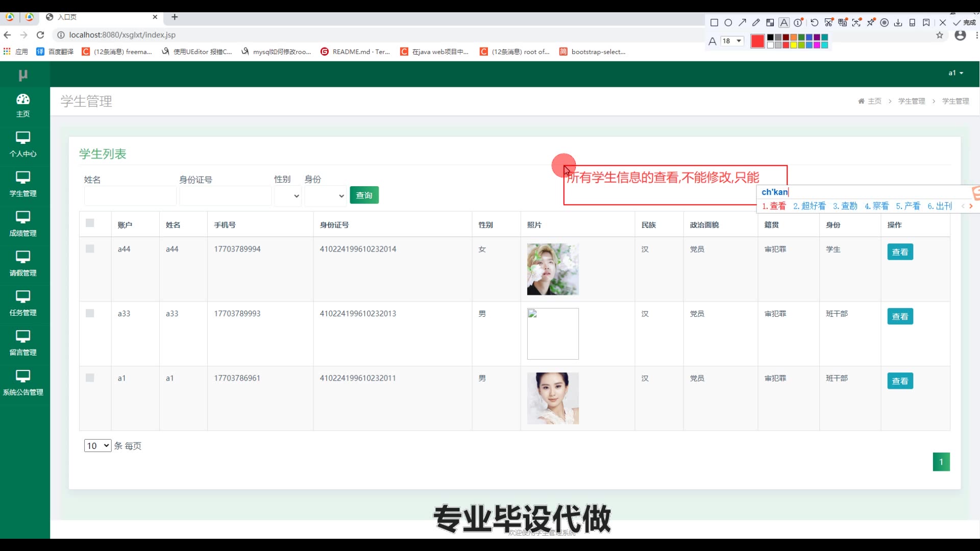Screen dimensions: 980x551
Task: Cancel the screenshot with X icon
Action: [943, 22]
